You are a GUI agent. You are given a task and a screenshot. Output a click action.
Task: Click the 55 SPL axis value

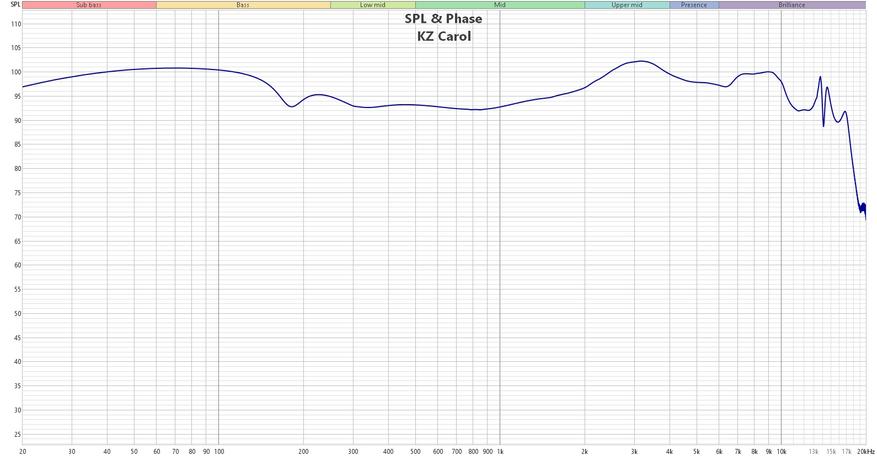pyautogui.click(x=17, y=289)
